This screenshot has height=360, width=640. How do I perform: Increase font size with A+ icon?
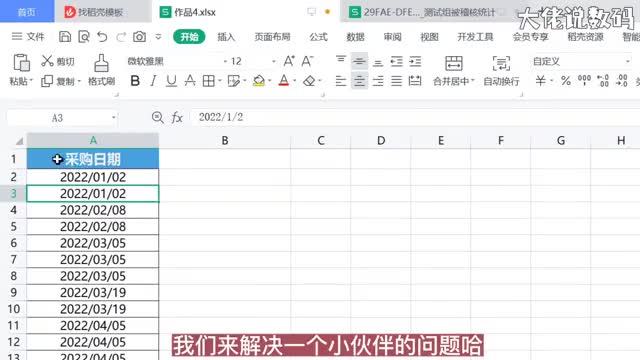tap(289, 61)
